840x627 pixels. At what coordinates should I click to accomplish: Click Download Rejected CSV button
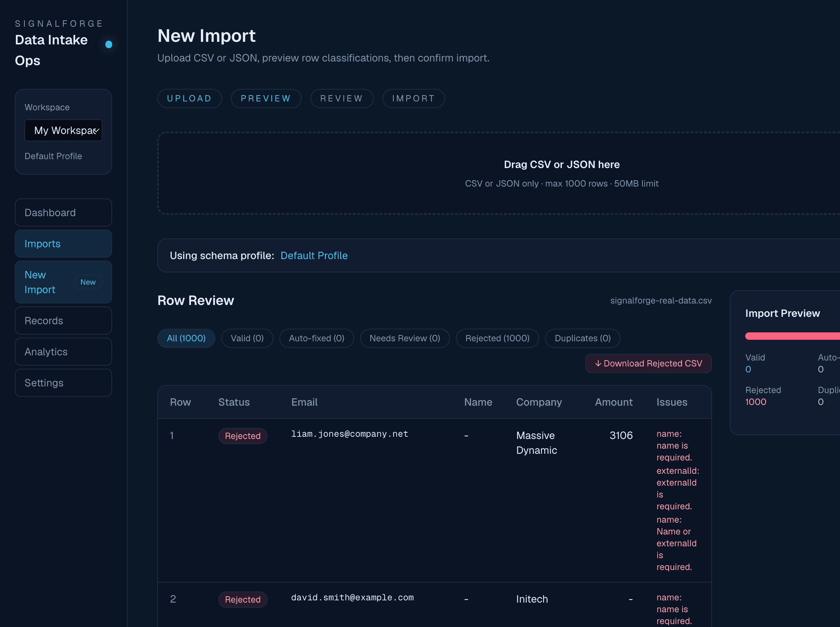(x=648, y=363)
